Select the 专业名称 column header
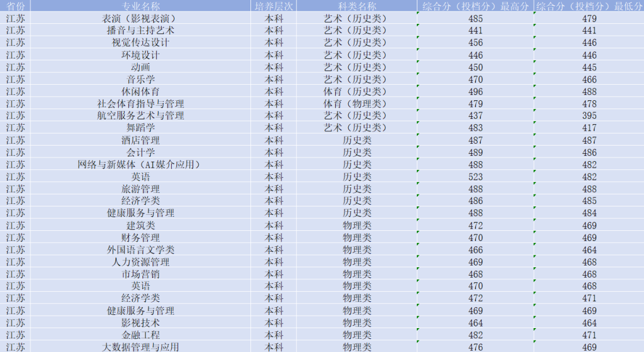Screen dimensions: 644x352 click(x=141, y=6)
